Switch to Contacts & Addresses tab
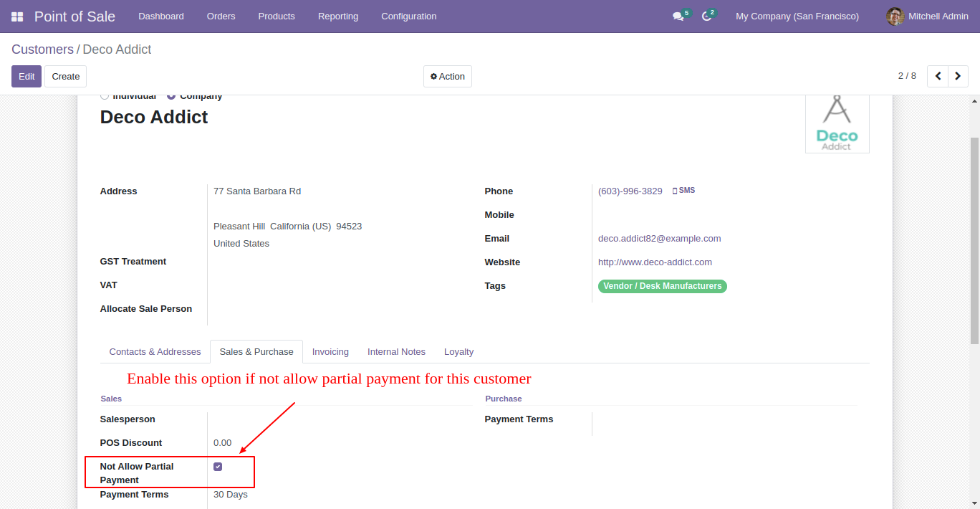 (x=155, y=352)
